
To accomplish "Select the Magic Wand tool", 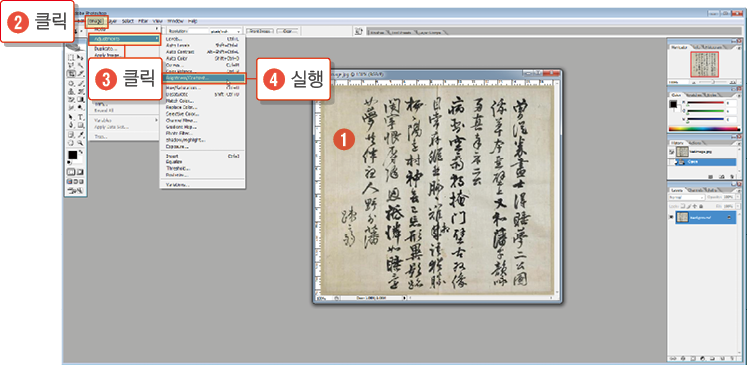I will [x=81, y=65].
